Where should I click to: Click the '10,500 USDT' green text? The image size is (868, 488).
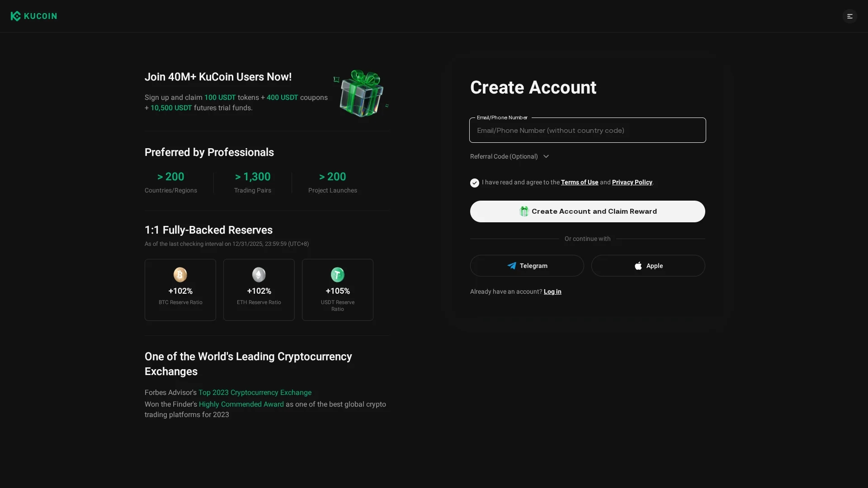[x=171, y=108]
